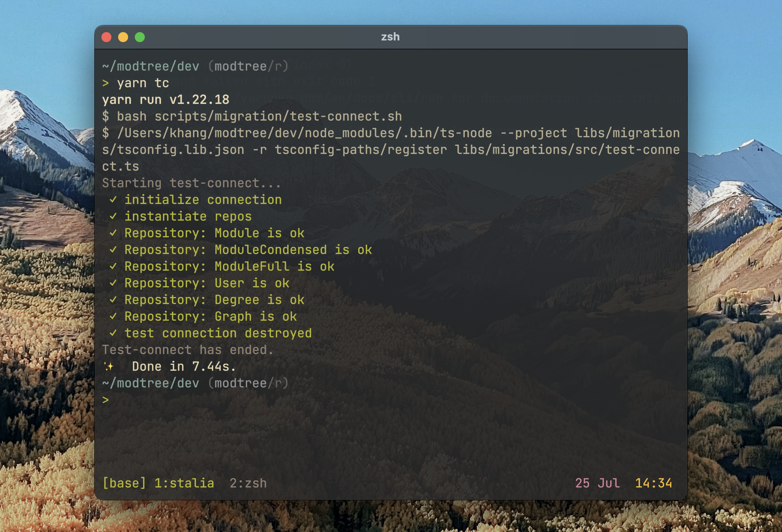
Task: Click 'Repository: Degree is ok' line
Action: click(x=214, y=300)
